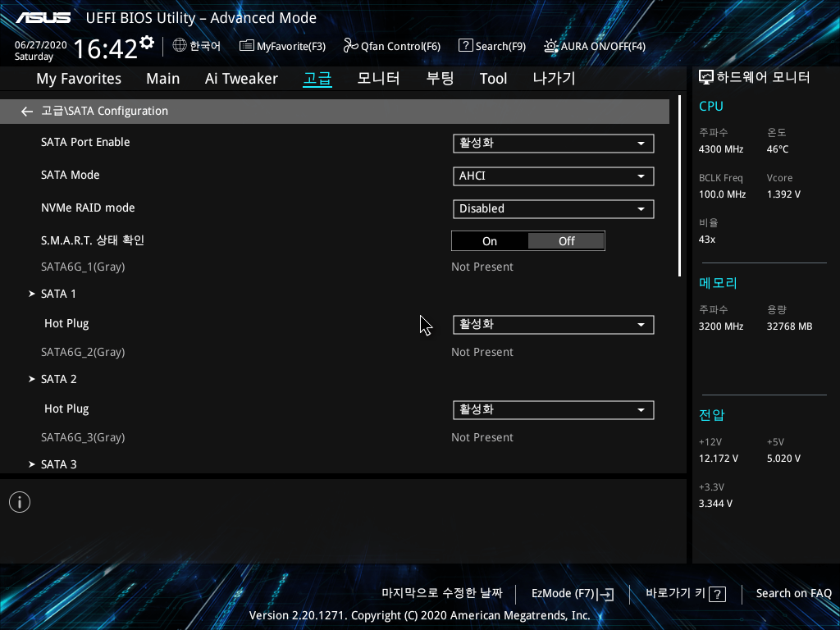Click SATA6G_3(Gray) label
Image resolution: width=840 pixels, height=630 pixels.
click(x=83, y=438)
